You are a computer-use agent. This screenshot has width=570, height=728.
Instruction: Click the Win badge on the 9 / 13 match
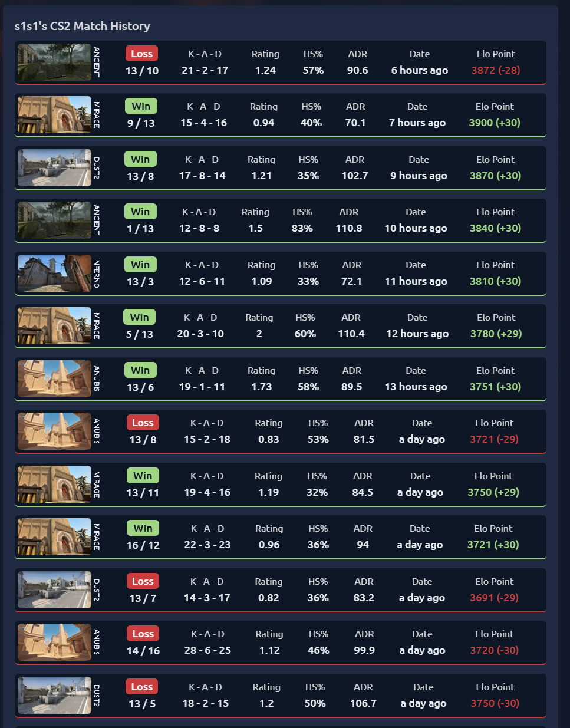[x=141, y=106]
